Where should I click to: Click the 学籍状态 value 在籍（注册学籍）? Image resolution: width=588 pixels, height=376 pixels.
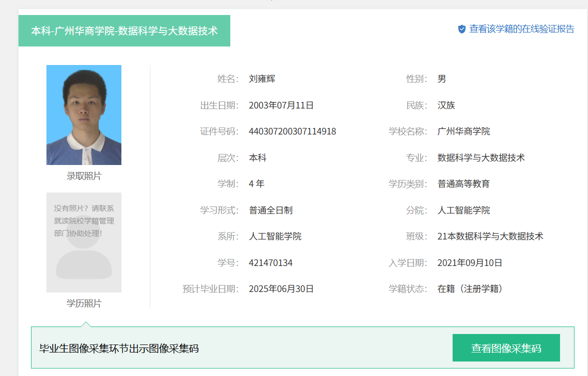point(470,289)
